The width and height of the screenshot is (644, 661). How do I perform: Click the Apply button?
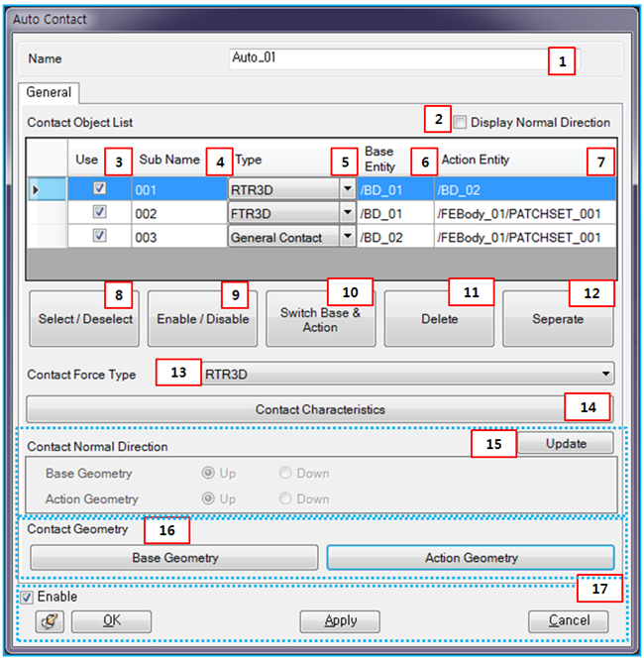click(340, 621)
